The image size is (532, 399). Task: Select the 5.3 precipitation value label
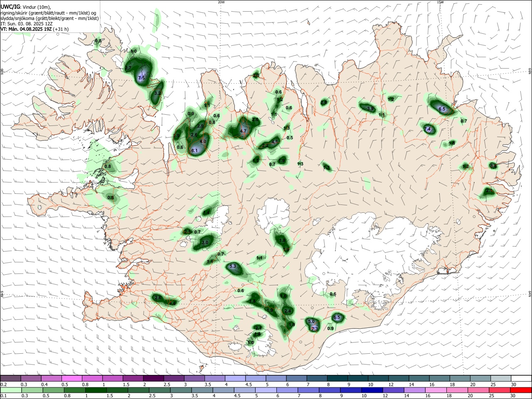[x=233, y=266]
